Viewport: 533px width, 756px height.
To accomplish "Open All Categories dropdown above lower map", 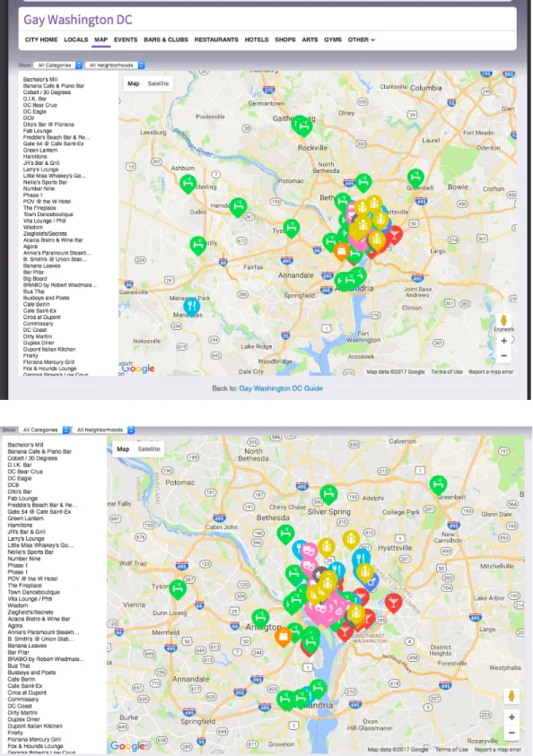I will (x=44, y=430).
